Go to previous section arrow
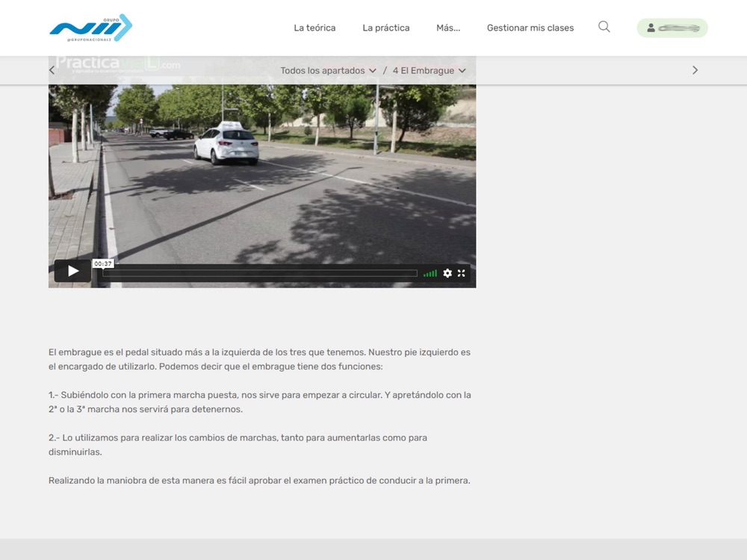The image size is (747, 560). click(x=52, y=70)
